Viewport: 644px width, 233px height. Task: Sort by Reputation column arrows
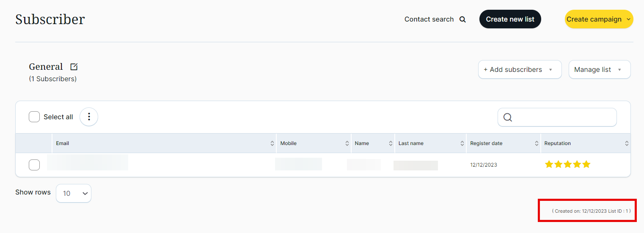(627, 144)
